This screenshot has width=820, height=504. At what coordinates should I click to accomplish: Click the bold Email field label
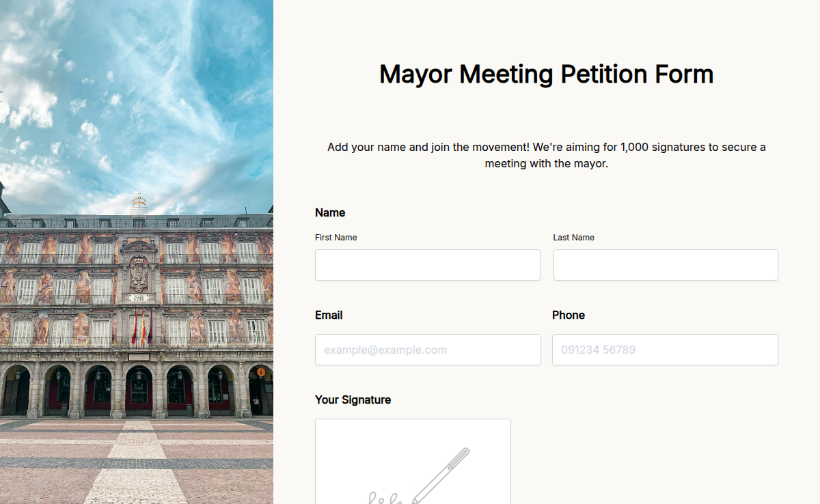[x=329, y=315]
